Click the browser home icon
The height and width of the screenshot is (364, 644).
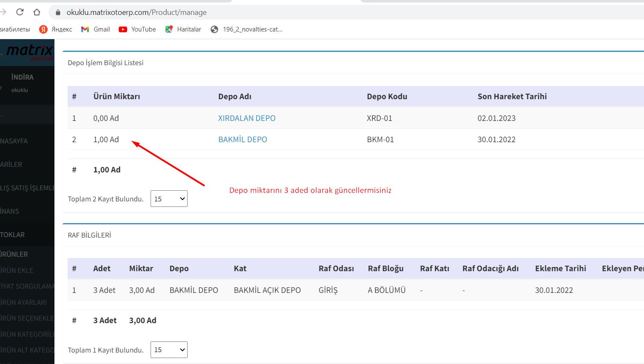(x=37, y=12)
